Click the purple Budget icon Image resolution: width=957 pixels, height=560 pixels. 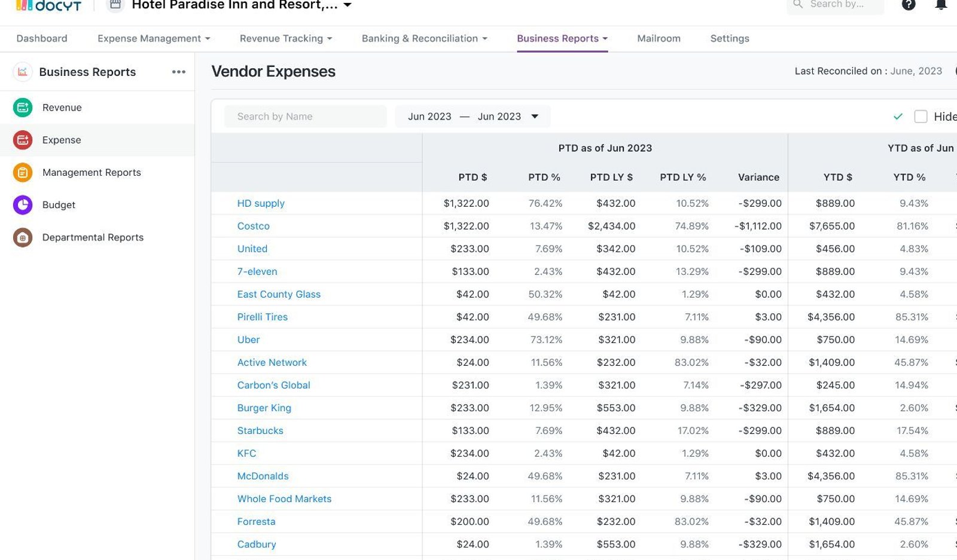pyautogui.click(x=23, y=204)
